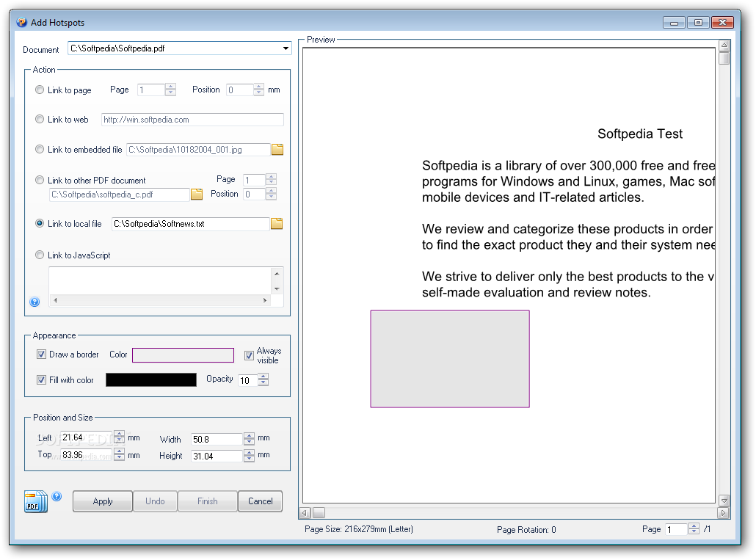Click the Page Size 216x279mm (Letter) text
Viewport: 756px width, 560px height.
click(x=359, y=529)
